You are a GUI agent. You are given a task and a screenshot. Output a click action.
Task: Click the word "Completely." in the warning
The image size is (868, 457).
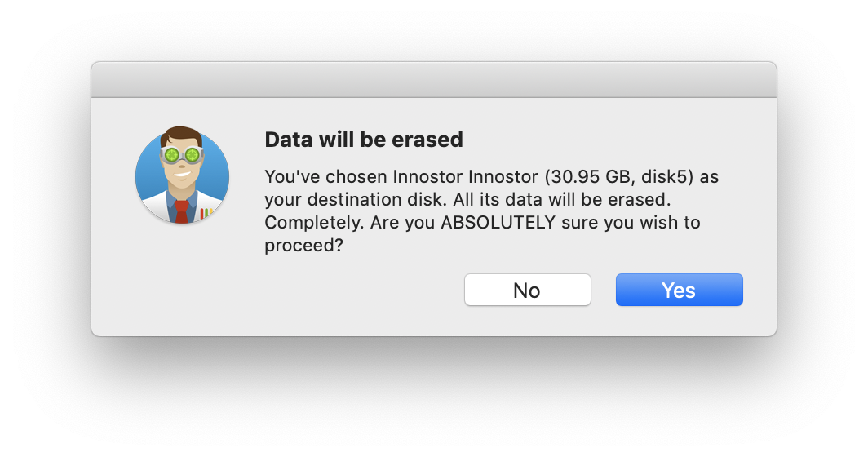tap(308, 223)
